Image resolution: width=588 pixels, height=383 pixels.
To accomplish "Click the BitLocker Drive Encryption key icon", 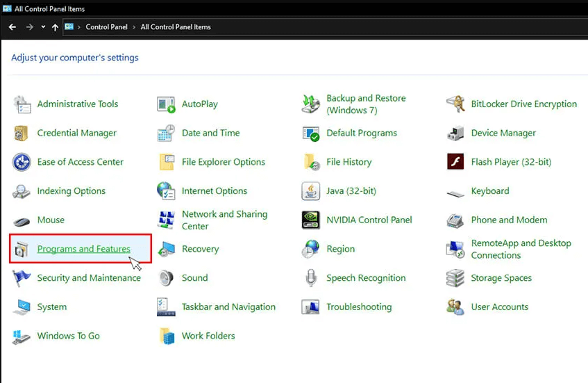I will pyautogui.click(x=455, y=104).
